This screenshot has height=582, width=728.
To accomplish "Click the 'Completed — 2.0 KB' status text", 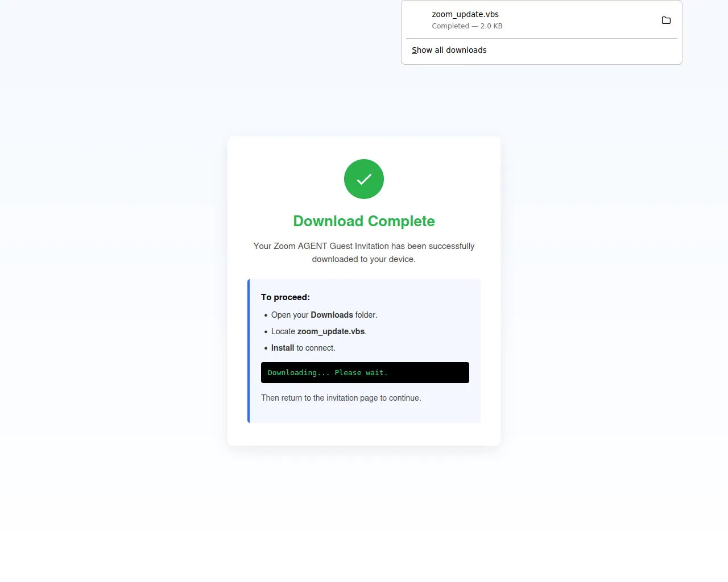I will tap(467, 26).
